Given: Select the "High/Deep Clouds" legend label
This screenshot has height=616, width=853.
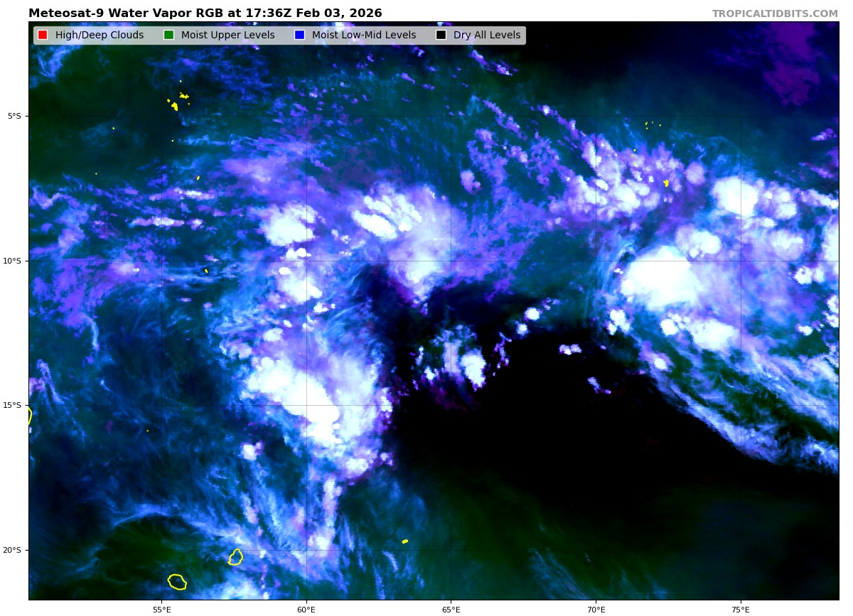Looking at the screenshot, I should click(100, 36).
